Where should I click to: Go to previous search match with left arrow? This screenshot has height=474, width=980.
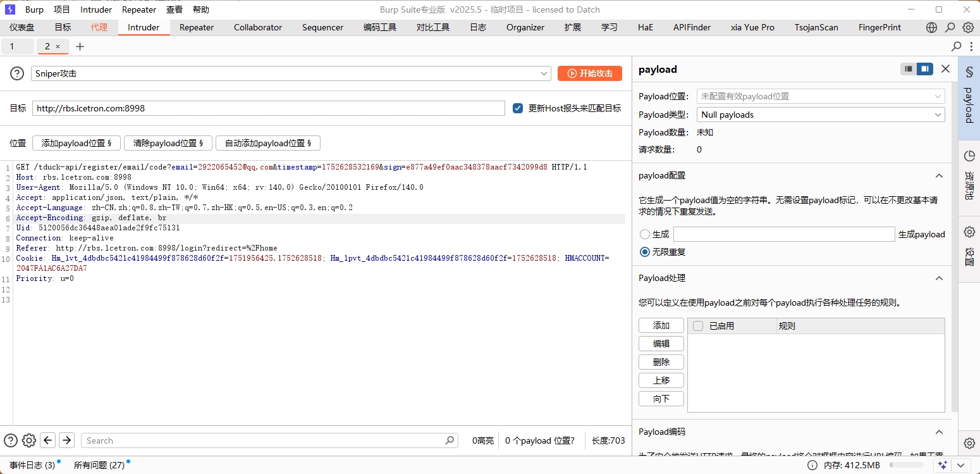tap(48, 440)
